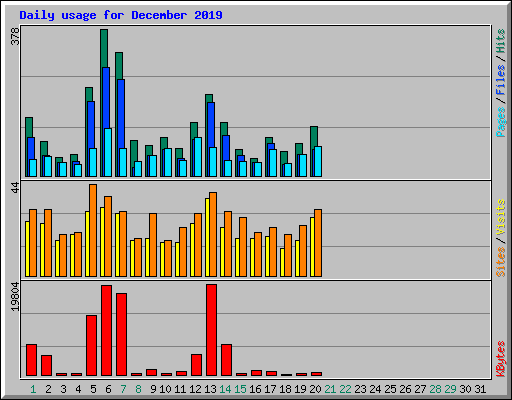Click the blue Files bar for day 13
Viewport: 512px width, 400px height.
pyautogui.click(x=211, y=125)
